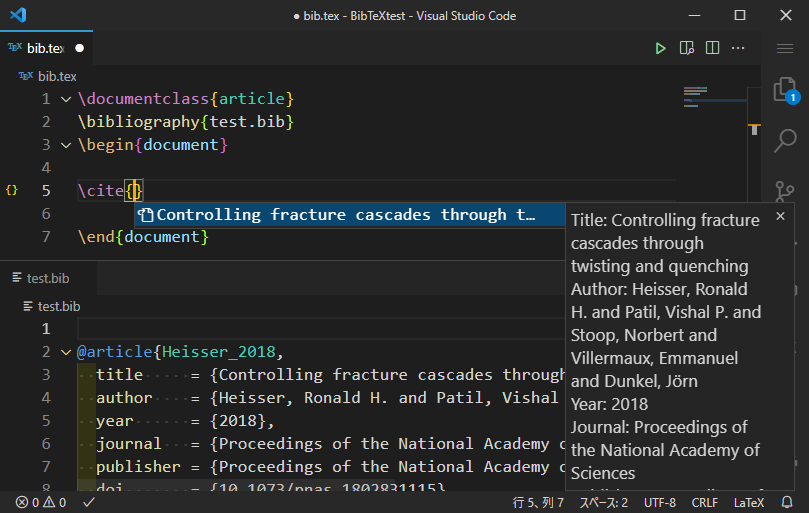Viewport: 809px width, 513px height.
Task: Select the bib.tex editor tab
Action: [x=44, y=48]
